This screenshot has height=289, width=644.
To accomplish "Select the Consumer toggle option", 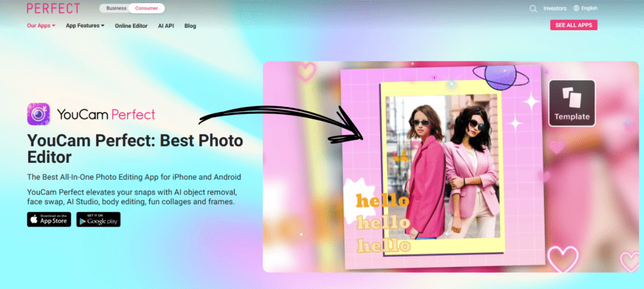I will tap(147, 8).
